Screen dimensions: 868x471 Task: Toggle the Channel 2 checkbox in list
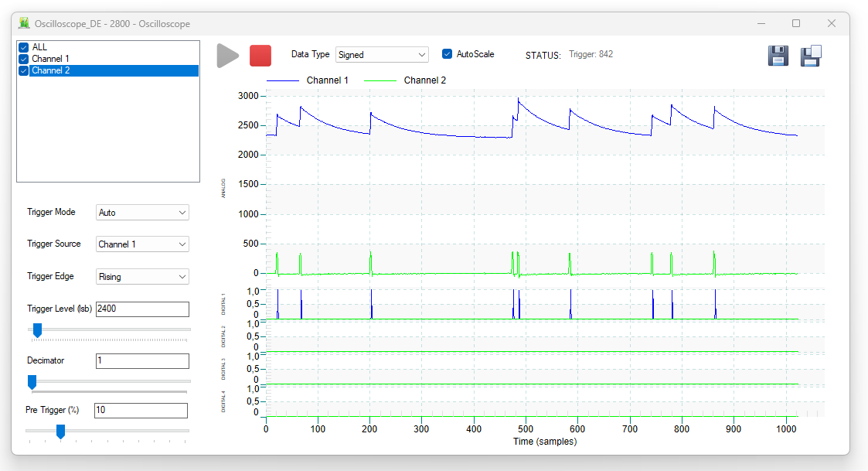pos(24,70)
